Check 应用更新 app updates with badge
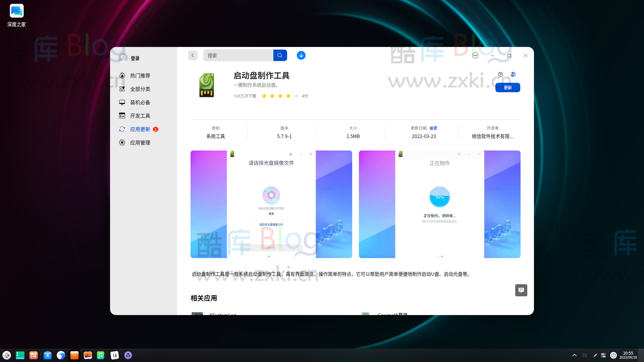 tap(140, 129)
